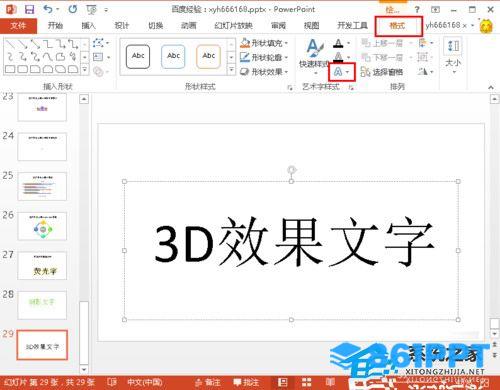Start slideshow from beginning icon in title bar

coord(91,9)
